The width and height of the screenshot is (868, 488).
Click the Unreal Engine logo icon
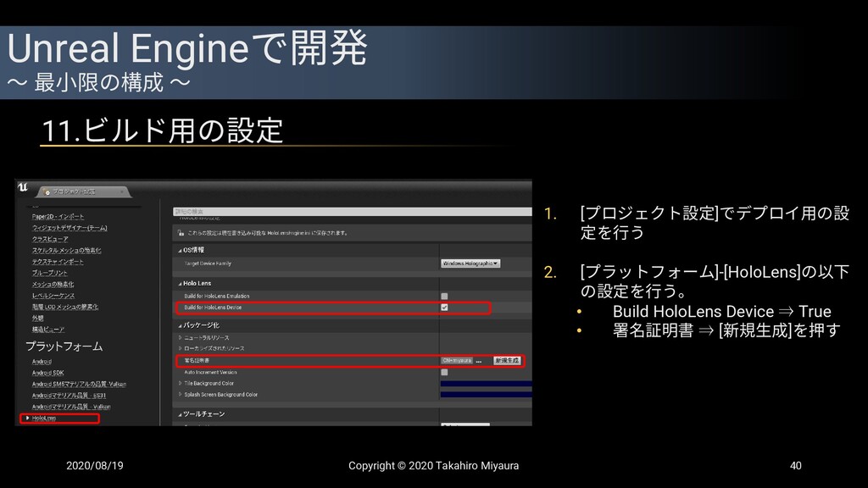(x=23, y=187)
